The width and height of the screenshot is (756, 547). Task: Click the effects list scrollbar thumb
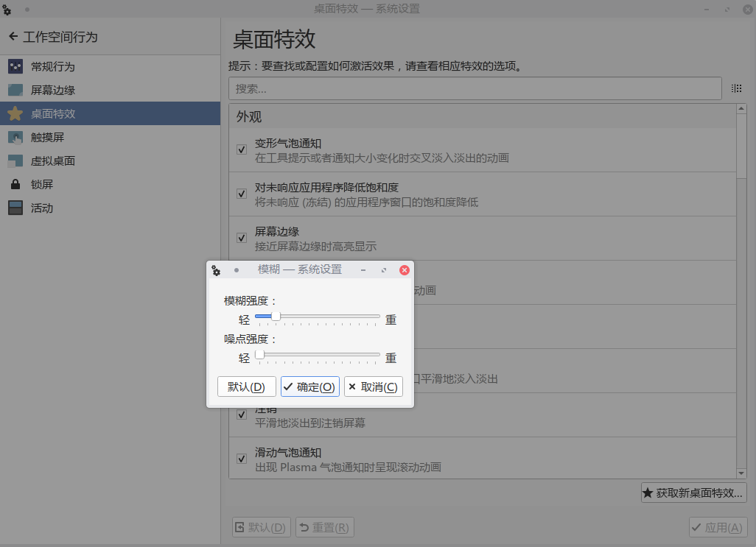coord(741,147)
